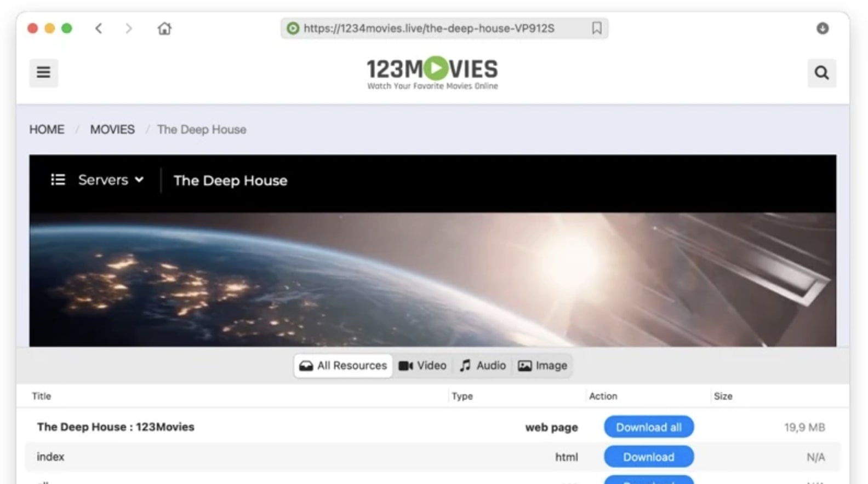Open search with the magnifier icon
Viewport: 868px width, 484px height.
click(x=821, y=72)
